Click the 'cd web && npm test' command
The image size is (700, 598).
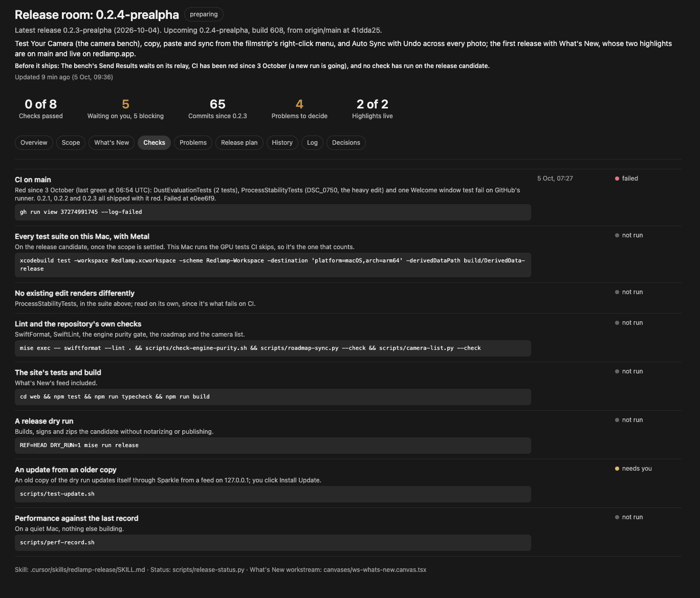pyautogui.click(x=273, y=397)
